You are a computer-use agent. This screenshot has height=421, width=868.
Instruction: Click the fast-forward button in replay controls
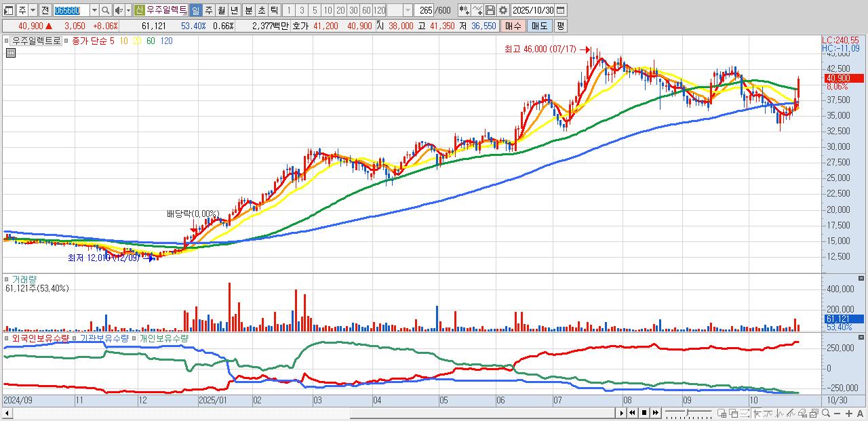pos(656,413)
